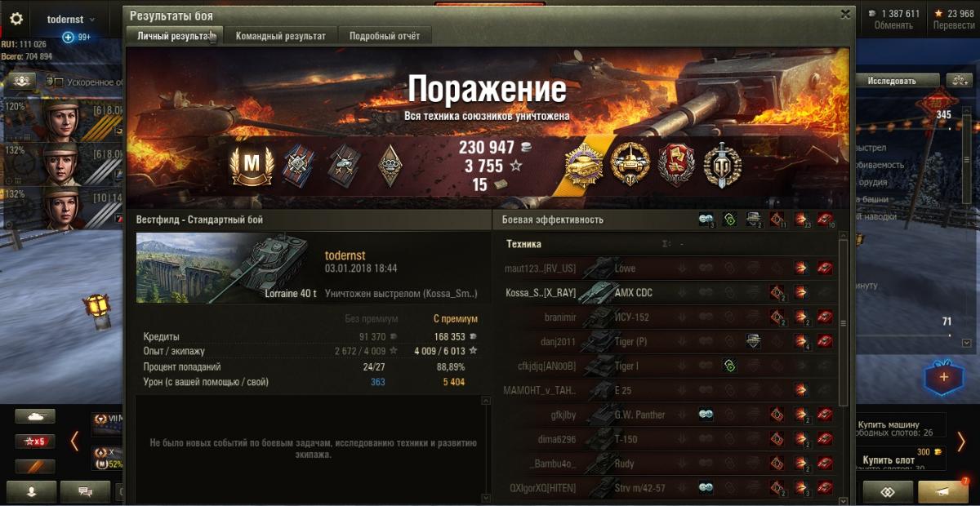
Task: Open the Подробный отчёт tab
Action: tap(385, 36)
